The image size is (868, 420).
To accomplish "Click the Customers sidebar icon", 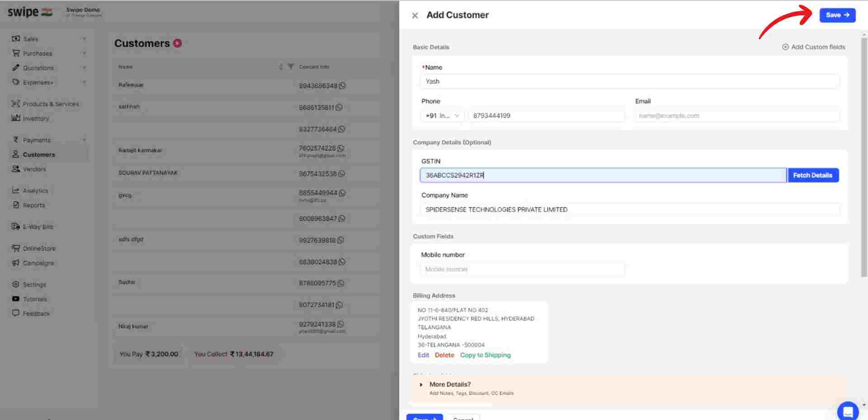I will point(16,154).
